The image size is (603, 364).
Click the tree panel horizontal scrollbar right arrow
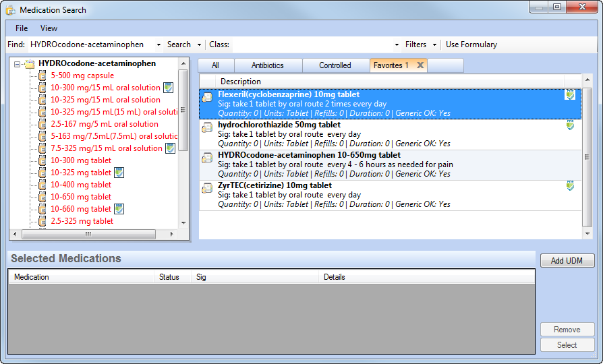(171, 234)
